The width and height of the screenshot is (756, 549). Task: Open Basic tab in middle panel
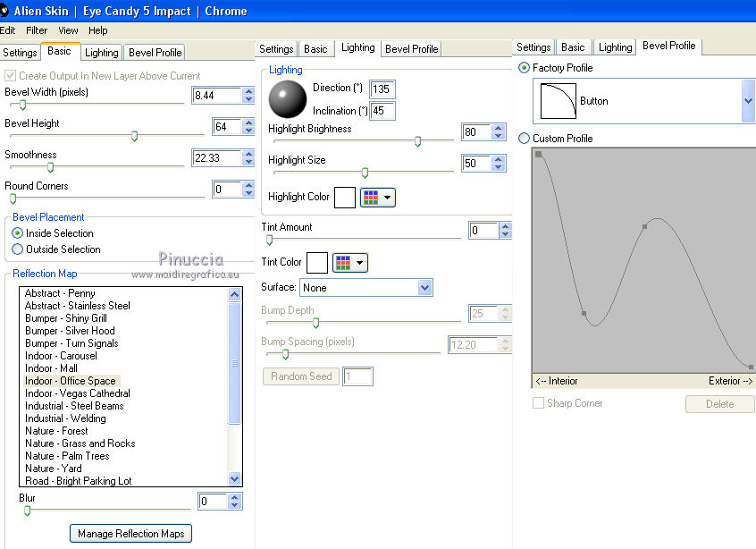coord(315,48)
